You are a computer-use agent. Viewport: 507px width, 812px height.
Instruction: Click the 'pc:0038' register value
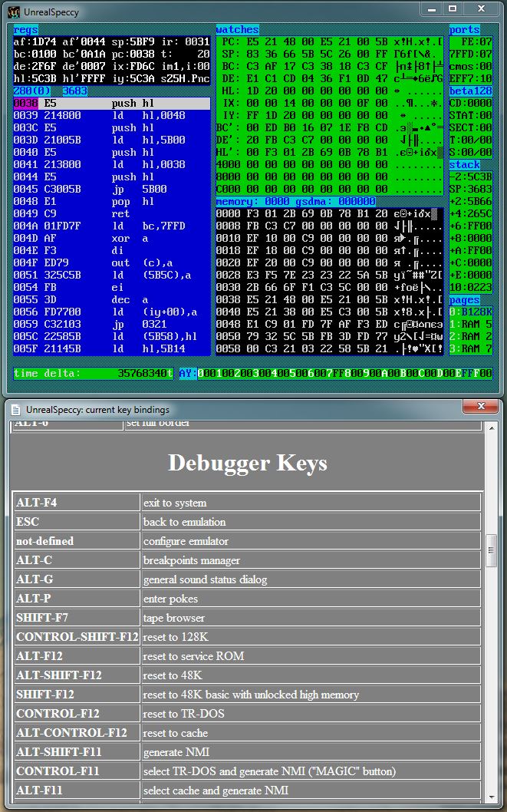point(133,54)
